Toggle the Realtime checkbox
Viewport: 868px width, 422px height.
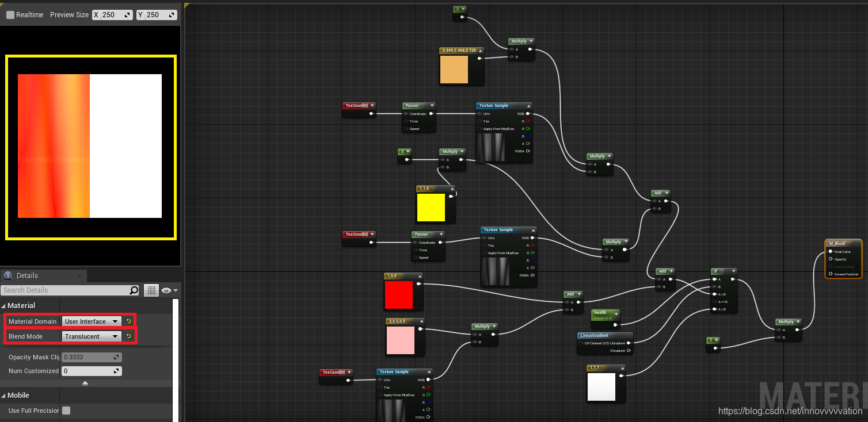click(x=10, y=15)
